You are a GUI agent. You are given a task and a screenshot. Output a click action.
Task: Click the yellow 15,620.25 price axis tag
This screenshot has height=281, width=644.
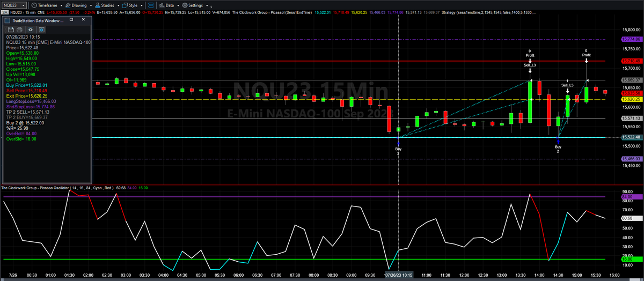[632, 99]
